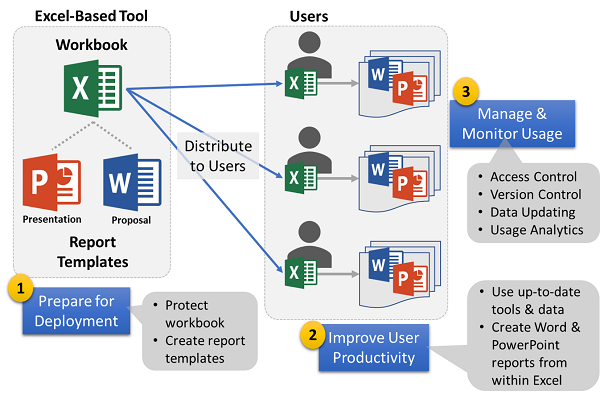600x398 pixels.
Task: Click the middle user's PowerPoint report icon
Action: [x=410, y=183]
